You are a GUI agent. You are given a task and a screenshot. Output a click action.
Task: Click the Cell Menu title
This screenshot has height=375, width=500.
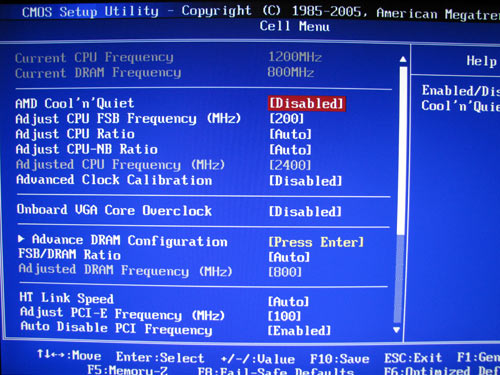[x=295, y=26]
